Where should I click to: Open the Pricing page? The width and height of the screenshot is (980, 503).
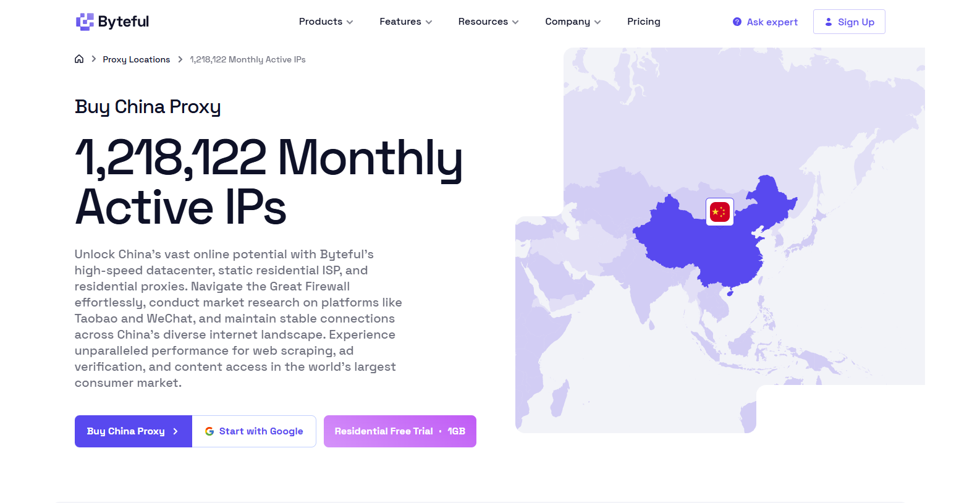(644, 22)
